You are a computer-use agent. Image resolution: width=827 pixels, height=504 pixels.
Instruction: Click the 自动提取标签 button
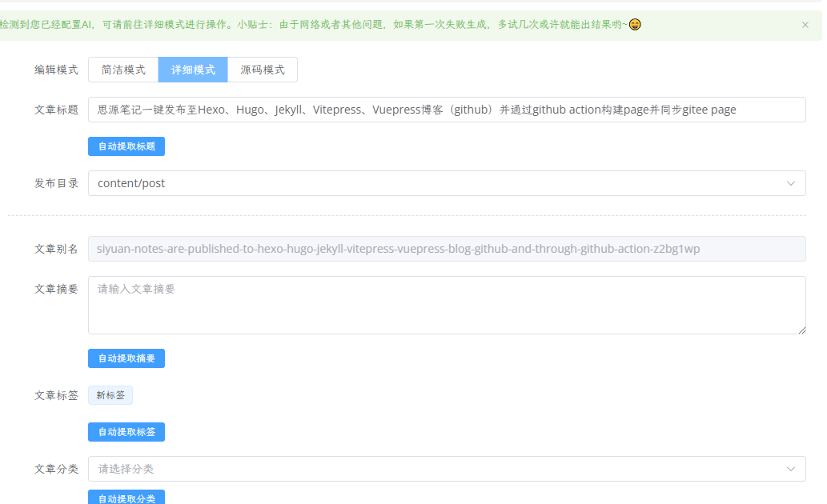126,431
